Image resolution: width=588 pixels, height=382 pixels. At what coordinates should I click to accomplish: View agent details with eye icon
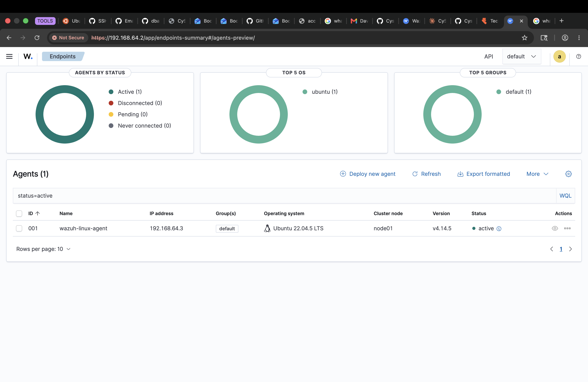[x=555, y=228]
